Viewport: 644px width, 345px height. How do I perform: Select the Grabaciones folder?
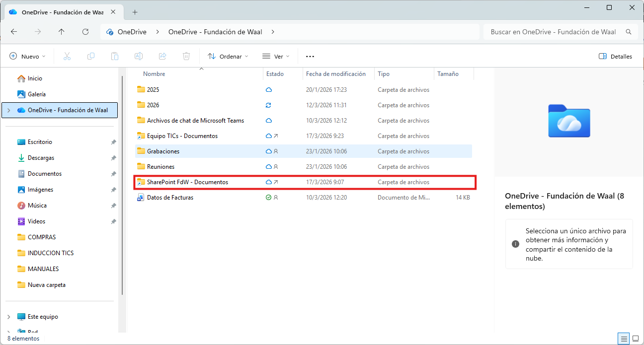pos(304,151)
